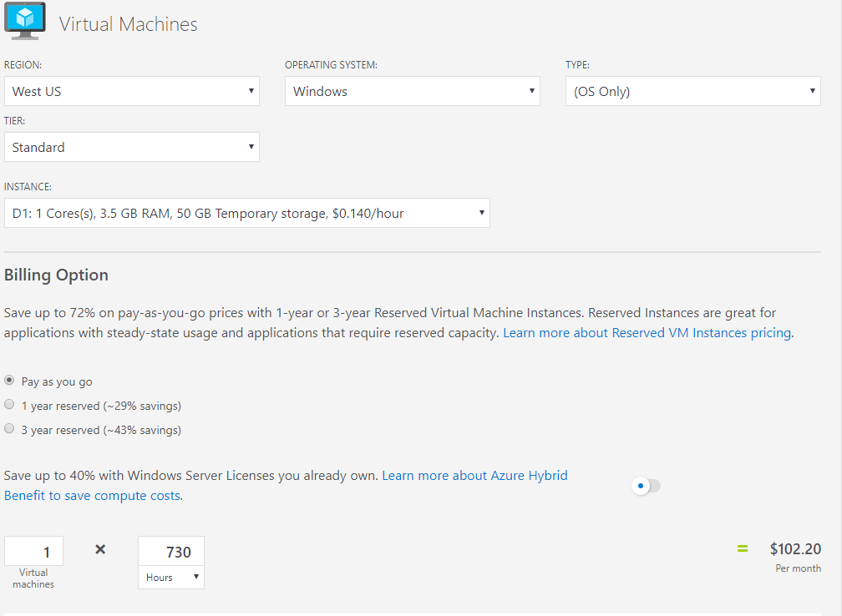This screenshot has width=842, height=616.
Task: Click the Pay as you go label
Action: click(x=57, y=381)
